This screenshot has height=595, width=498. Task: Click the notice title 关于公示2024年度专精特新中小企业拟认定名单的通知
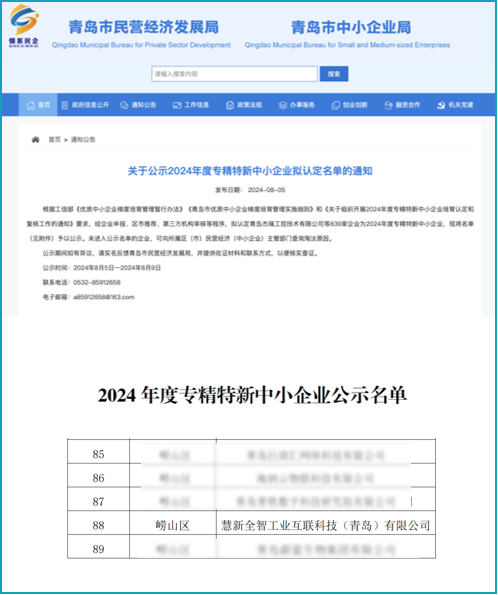click(250, 171)
